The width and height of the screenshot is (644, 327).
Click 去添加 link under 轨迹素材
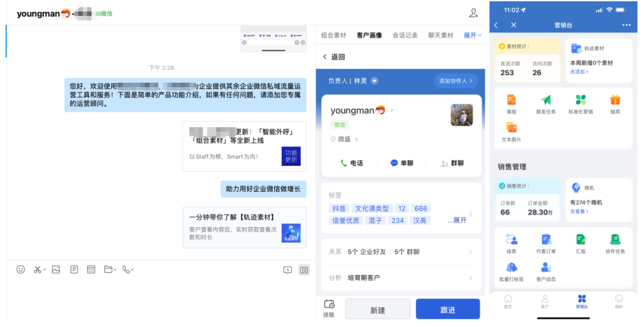(x=579, y=72)
